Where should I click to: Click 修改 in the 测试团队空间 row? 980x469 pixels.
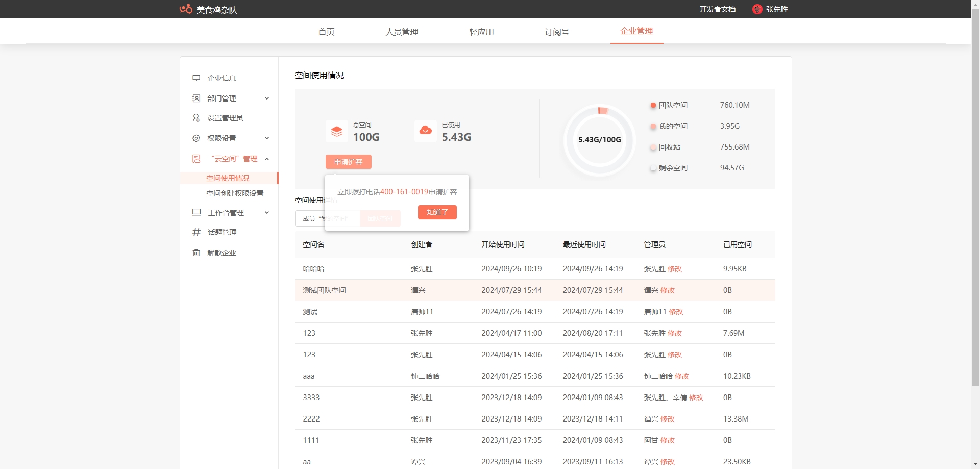tap(668, 290)
